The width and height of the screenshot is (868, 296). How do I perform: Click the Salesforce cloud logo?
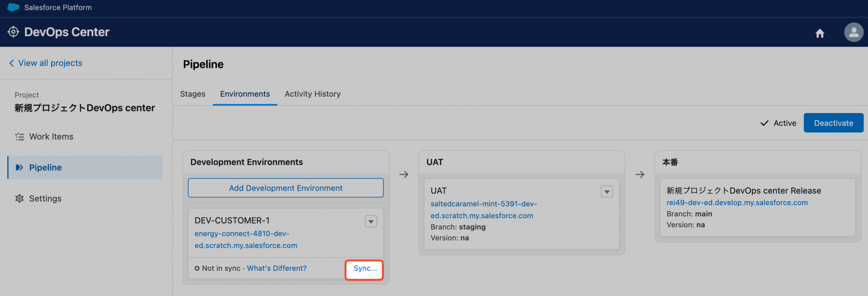coord(13,7)
